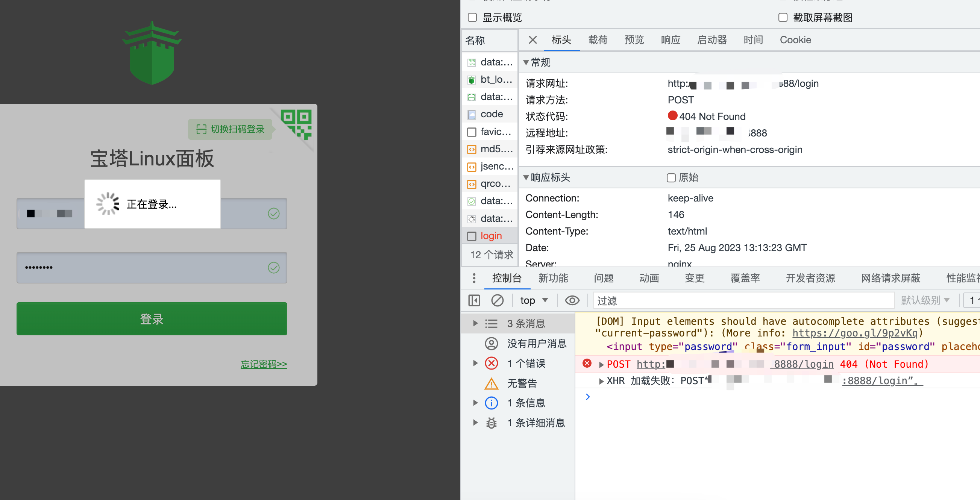980x500 pixels.
Task: Enable the 原始 raw headers checkbox
Action: click(x=671, y=178)
